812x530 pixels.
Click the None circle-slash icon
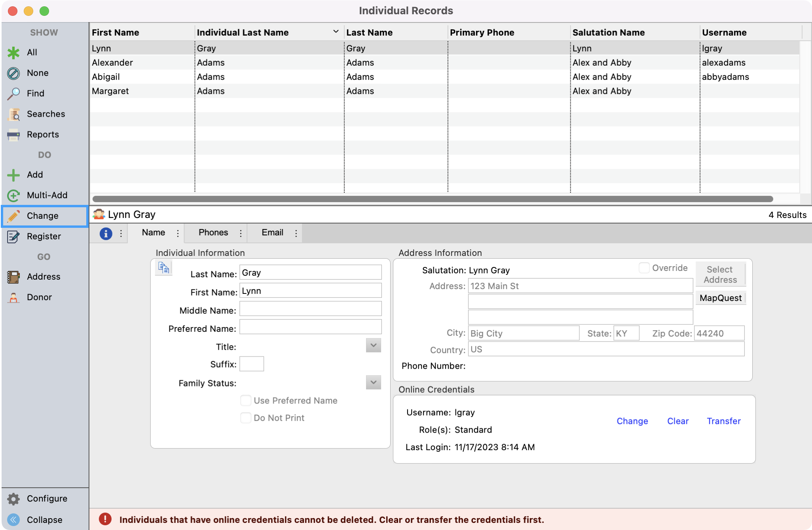click(13, 73)
